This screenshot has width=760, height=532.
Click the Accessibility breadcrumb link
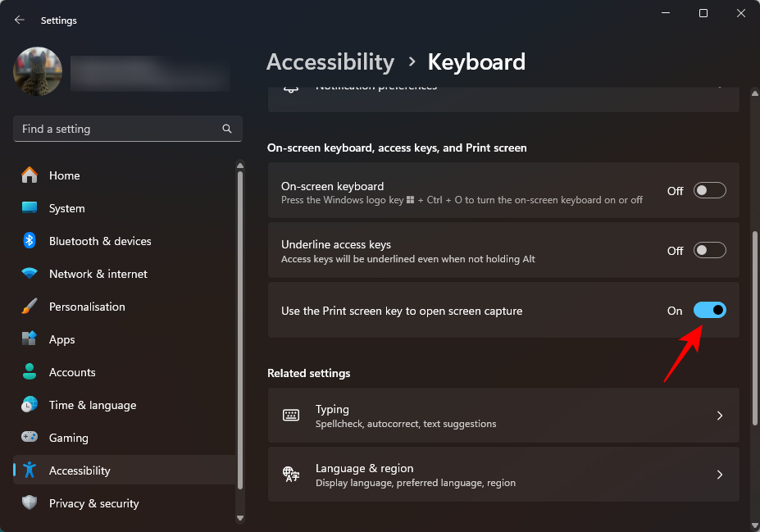pyautogui.click(x=330, y=62)
